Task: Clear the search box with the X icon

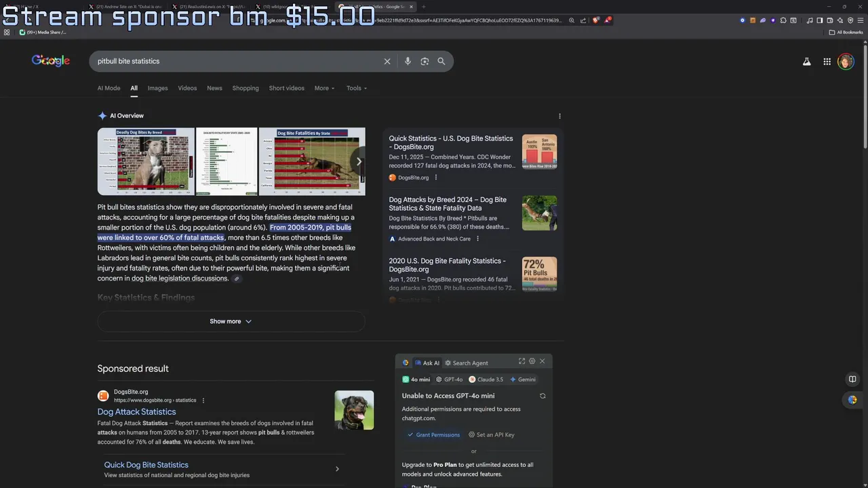Action: pyautogui.click(x=387, y=61)
